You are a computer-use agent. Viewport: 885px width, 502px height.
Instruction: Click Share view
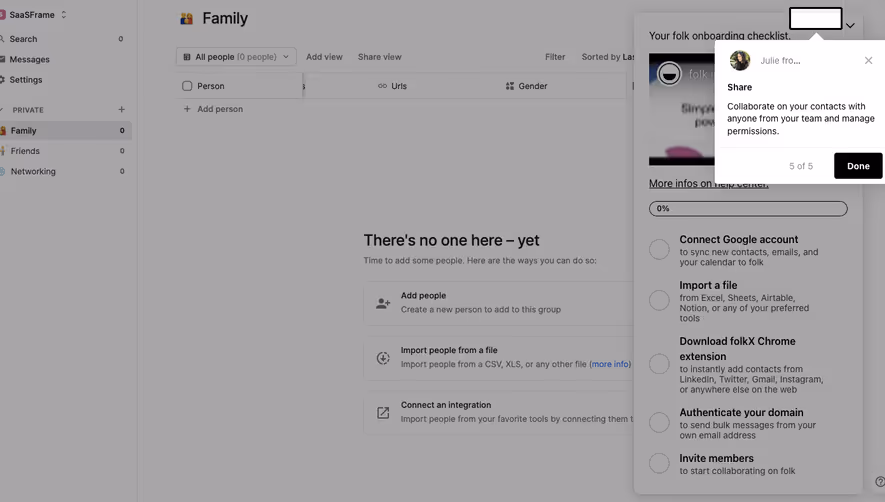pyautogui.click(x=379, y=56)
